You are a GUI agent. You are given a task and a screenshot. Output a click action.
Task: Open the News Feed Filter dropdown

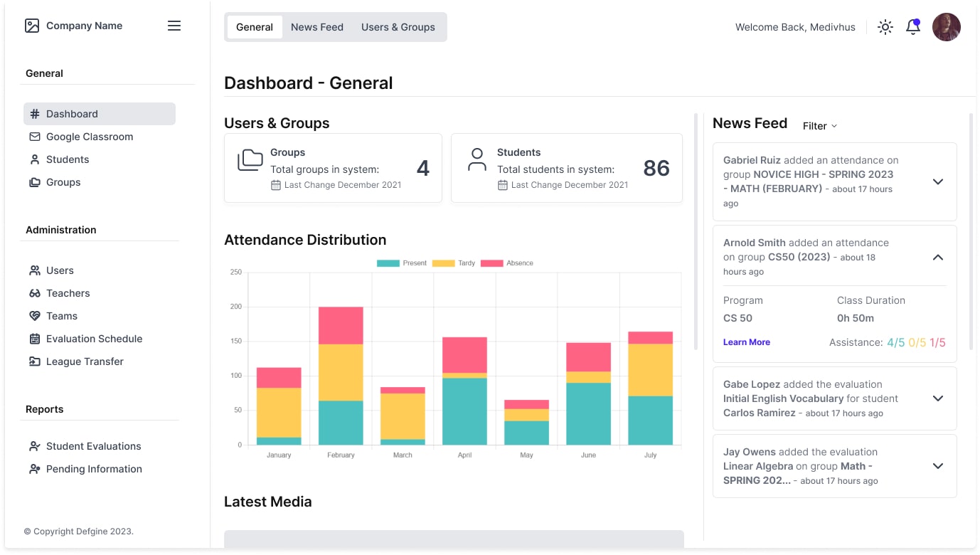[x=819, y=126]
